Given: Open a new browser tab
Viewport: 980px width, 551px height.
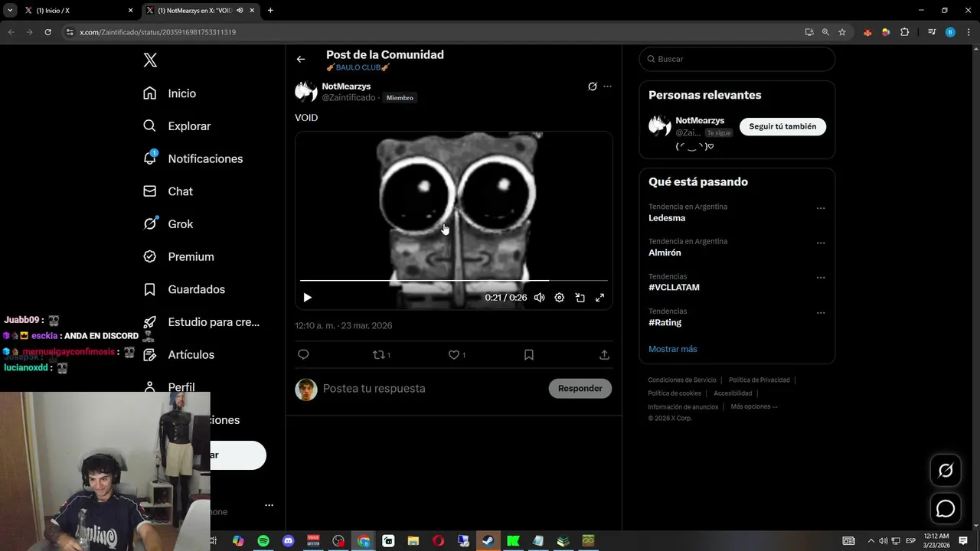Looking at the screenshot, I should click(270, 11).
